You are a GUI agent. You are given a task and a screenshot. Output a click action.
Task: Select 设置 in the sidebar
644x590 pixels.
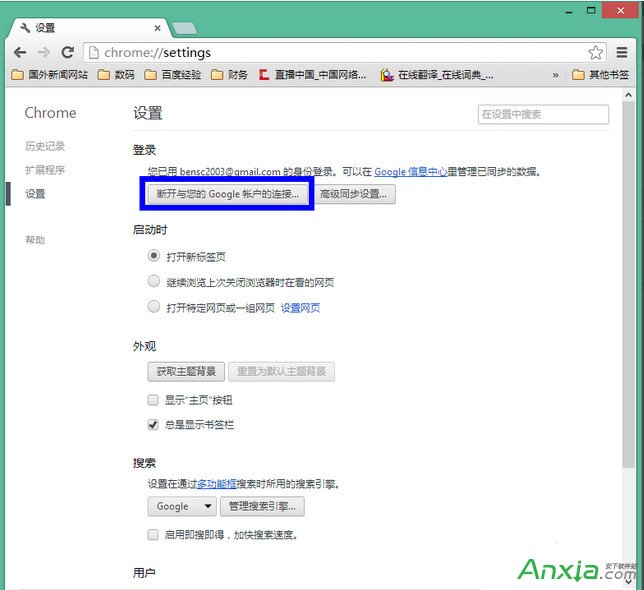pyautogui.click(x=35, y=194)
